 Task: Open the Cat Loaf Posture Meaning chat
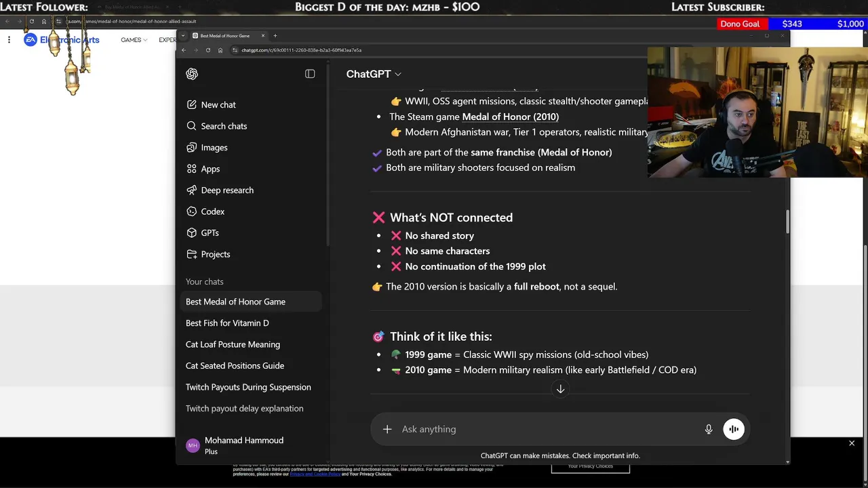[x=251, y=344]
